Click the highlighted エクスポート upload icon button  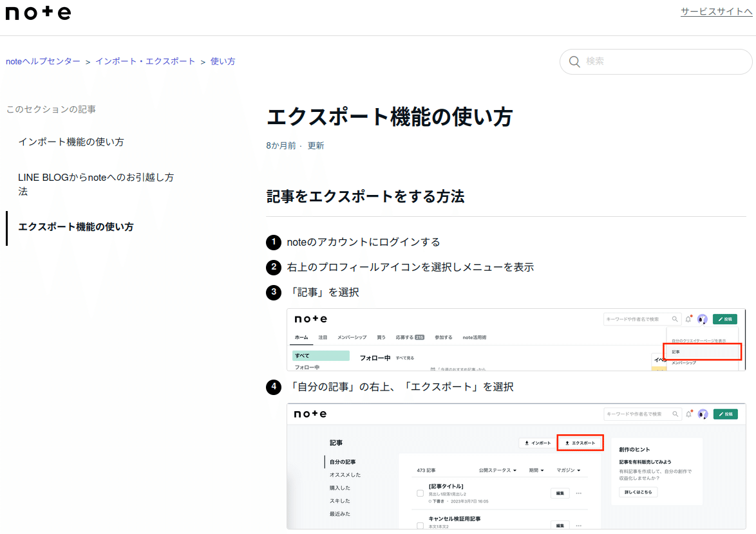579,443
